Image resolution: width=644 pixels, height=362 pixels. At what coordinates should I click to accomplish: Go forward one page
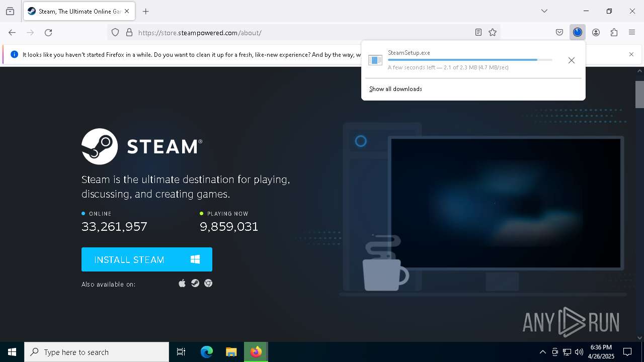30,33
